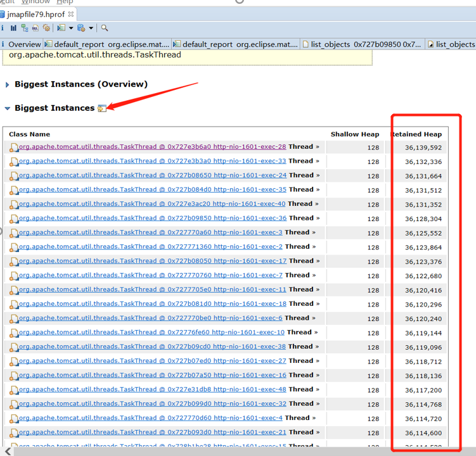This screenshot has width=476, height=456.
Task: Click the object icon for exec-35 row
Action: pos(13,190)
